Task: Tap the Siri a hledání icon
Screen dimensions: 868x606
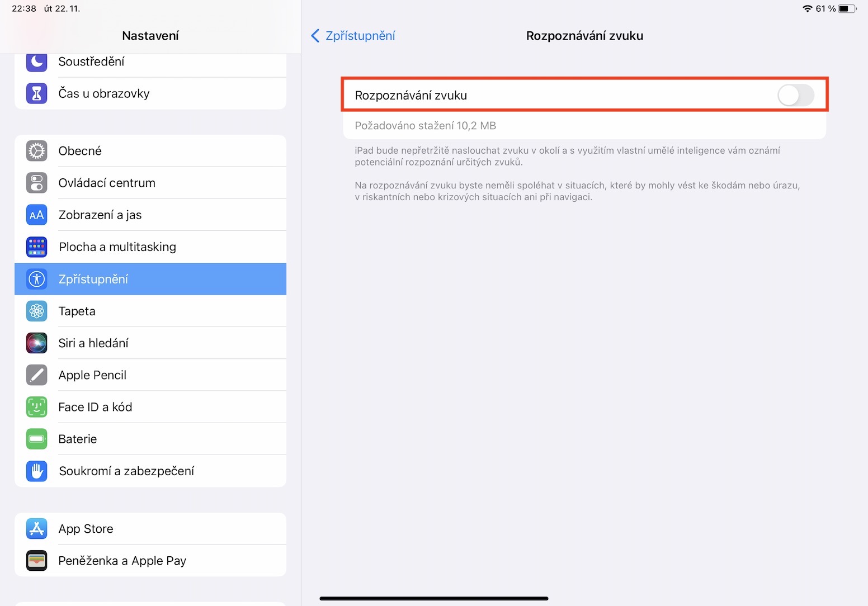Action: tap(37, 343)
